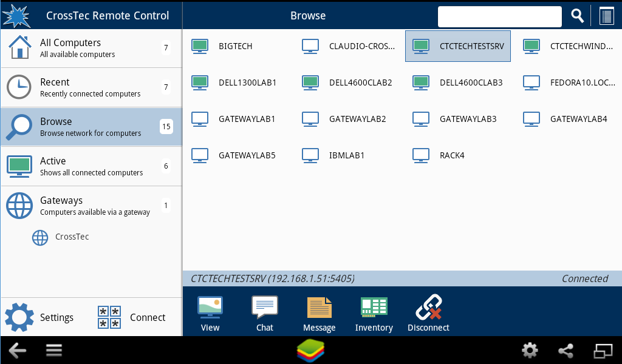Open the bottom bar hamburger menu
The image size is (622, 364).
click(54, 350)
